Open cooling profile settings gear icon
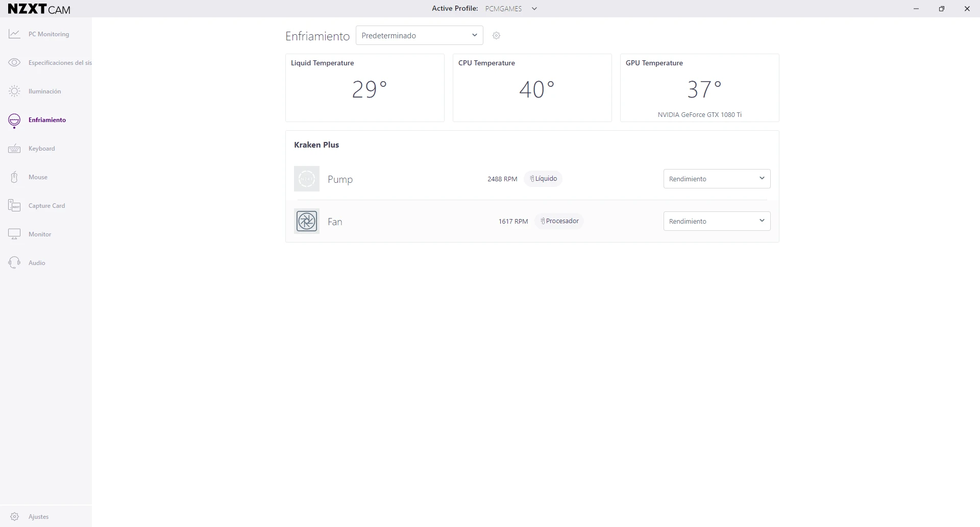The image size is (980, 527). (x=497, y=36)
